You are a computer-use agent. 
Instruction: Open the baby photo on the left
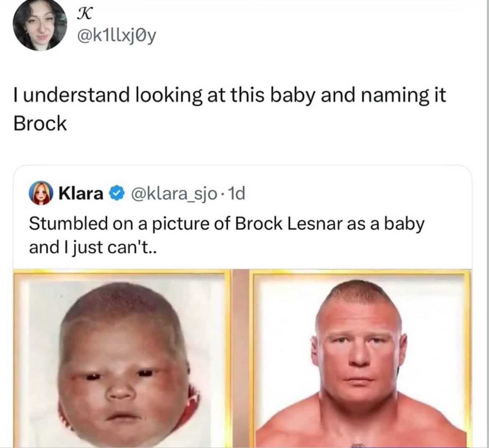(121, 359)
